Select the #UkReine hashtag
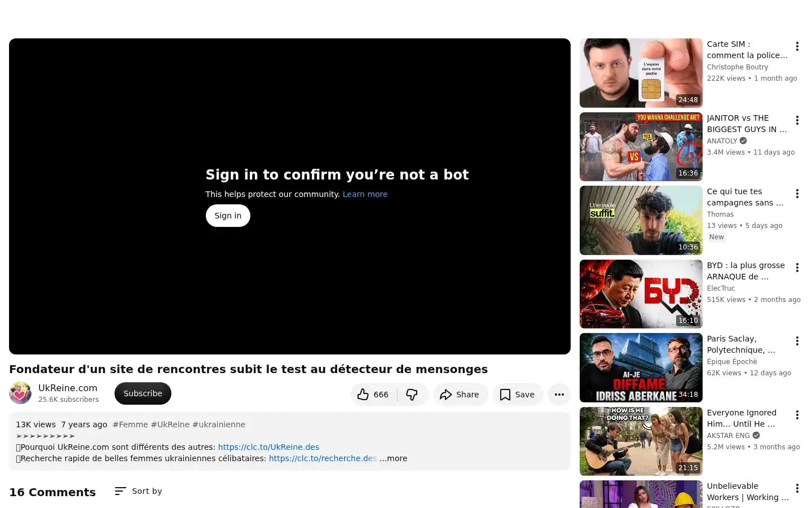Screen dimensions: 812x508 click(170, 424)
